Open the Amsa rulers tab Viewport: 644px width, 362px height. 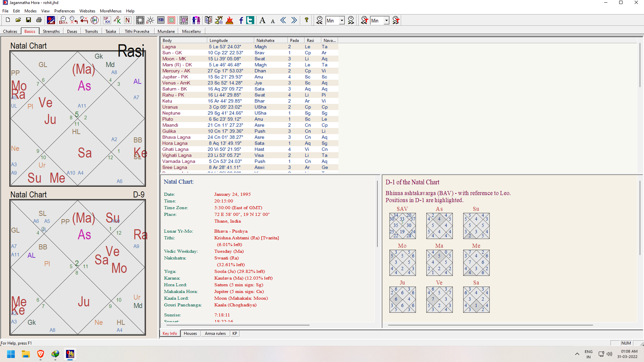click(215, 334)
